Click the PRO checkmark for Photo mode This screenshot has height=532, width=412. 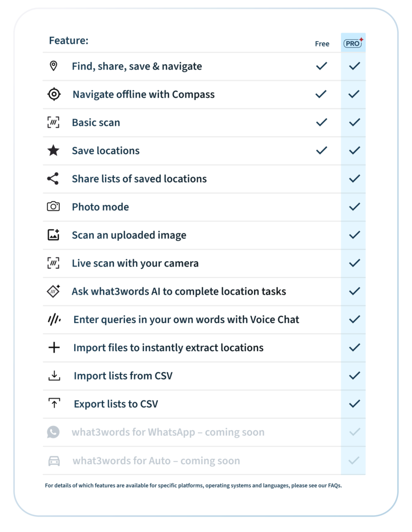coord(354,207)
